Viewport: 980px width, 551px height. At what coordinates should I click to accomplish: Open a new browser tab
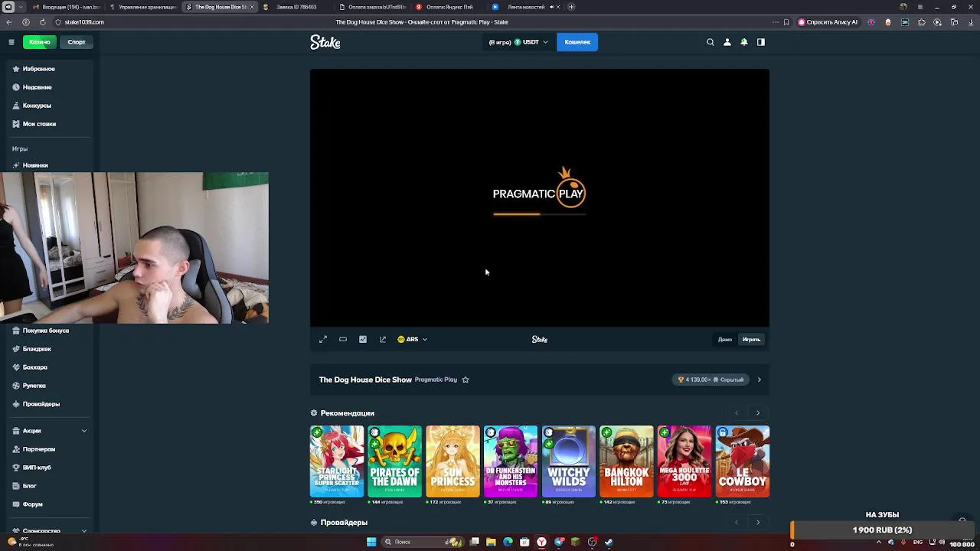(572, 7)
